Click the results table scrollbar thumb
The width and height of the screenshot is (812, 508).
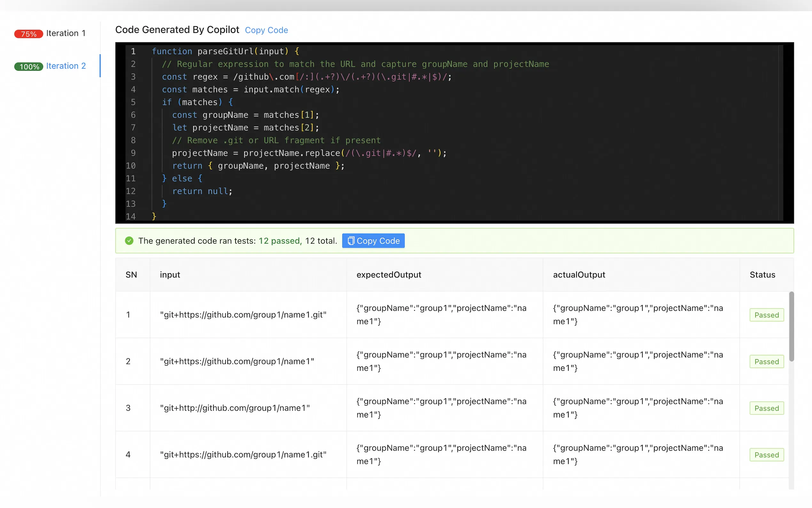coord(791,326)
